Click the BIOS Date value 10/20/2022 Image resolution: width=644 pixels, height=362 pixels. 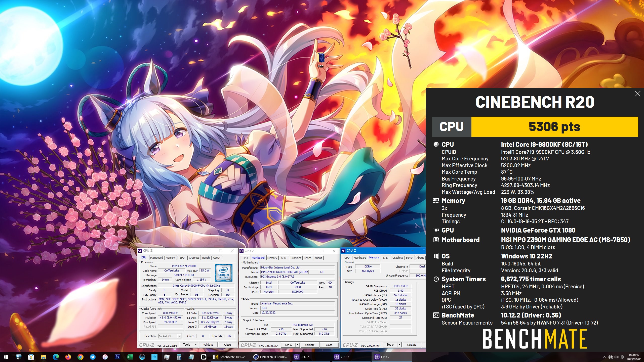coord(298,313)
